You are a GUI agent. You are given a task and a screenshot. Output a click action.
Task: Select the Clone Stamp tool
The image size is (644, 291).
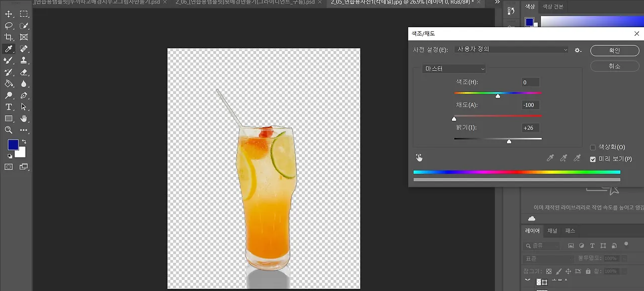click(x=24, y=60)
